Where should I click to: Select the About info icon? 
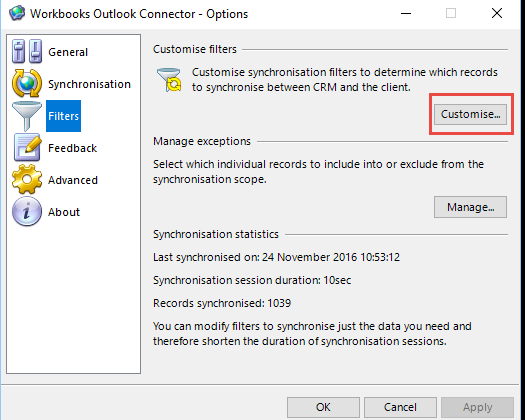[27, 211]
